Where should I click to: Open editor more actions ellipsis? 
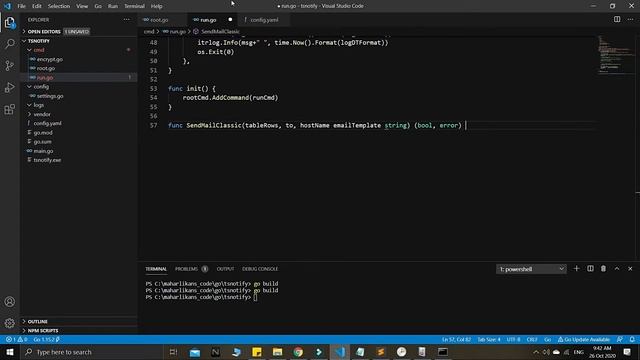click(x=630, y=20)
